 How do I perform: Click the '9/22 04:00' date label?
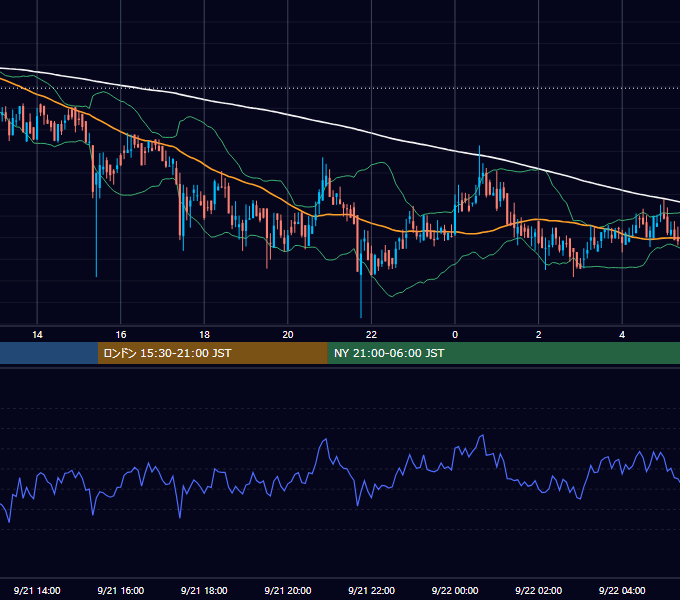(622, 590)
